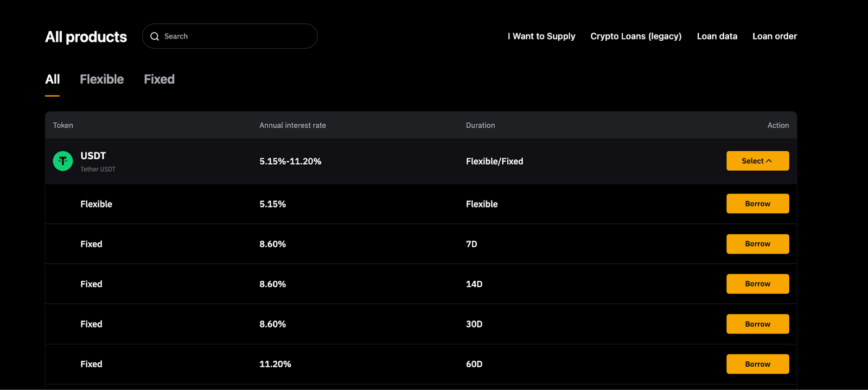Go to Loan data page
This screenshot has width=868, height=390.
[717, 36]
